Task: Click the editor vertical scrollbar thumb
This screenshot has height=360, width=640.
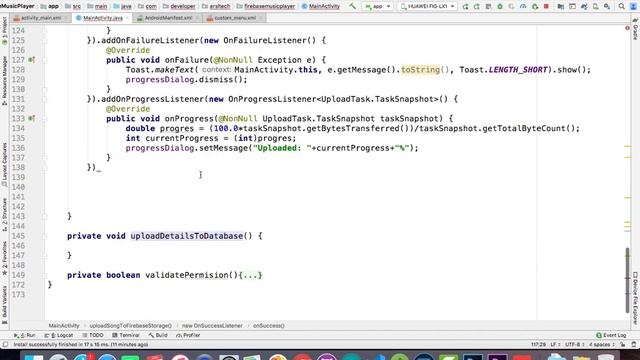Action: coord(627,281)
